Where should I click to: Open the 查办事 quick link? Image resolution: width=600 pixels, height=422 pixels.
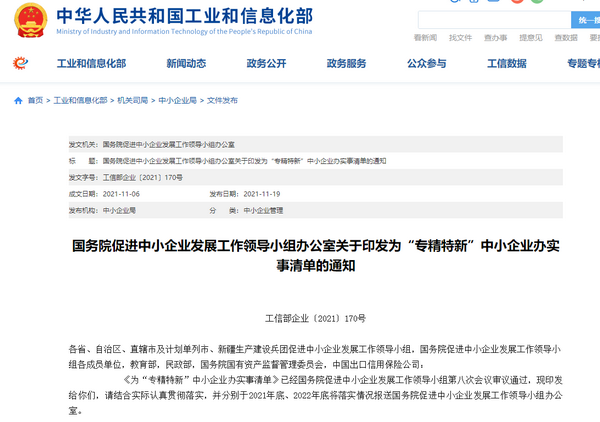(495, 38)
